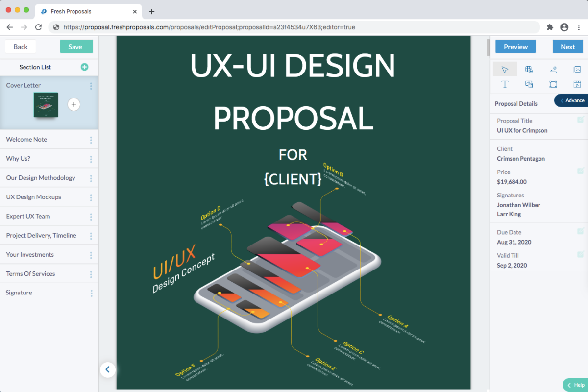Image resolution: width=588 pixels, height=392 pixels.
Task: Select the pointer selection tool
Action: click(x=505, y=70)
